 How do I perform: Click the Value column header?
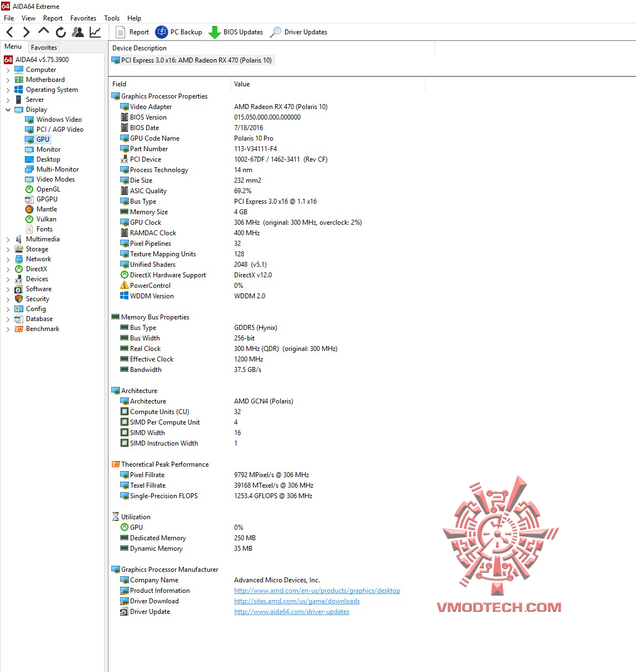(x=328, y=84)
